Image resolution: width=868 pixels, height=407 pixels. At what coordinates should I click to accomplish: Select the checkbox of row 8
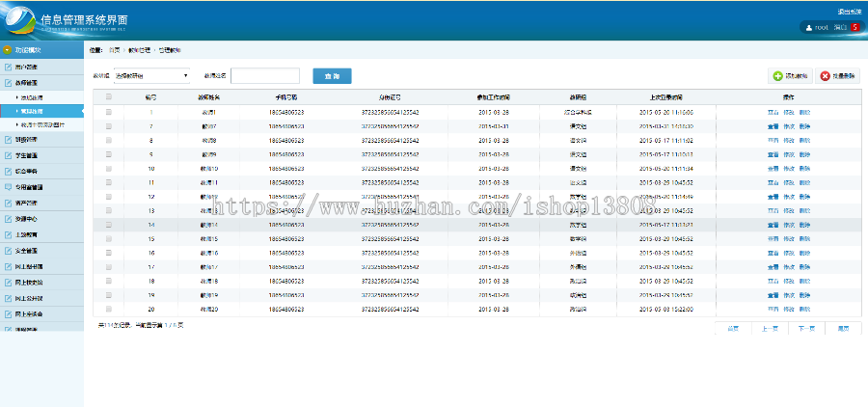point(108,140)
